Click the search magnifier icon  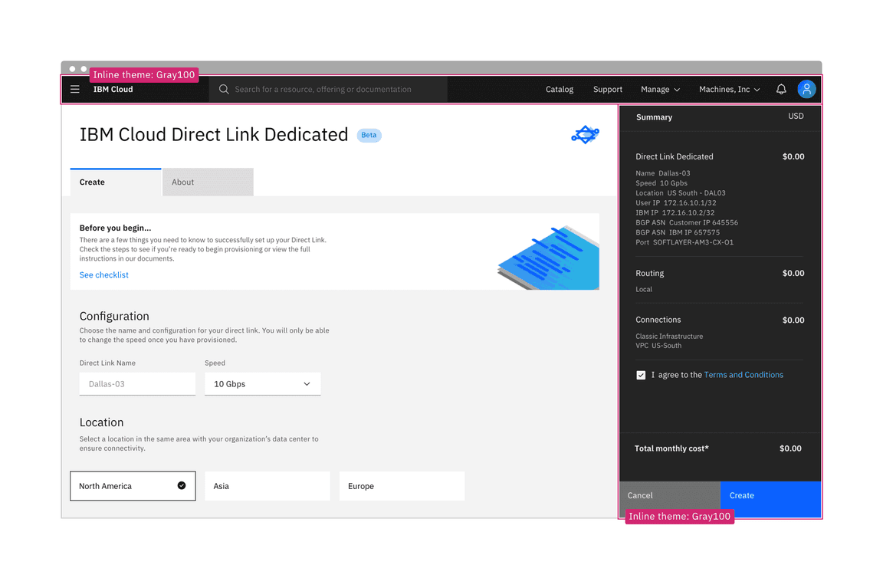(223, 89)
